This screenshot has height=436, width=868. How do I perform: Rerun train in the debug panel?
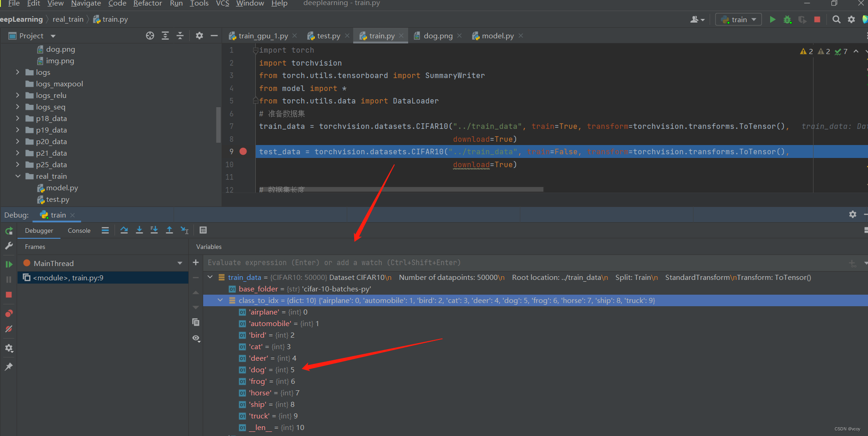coord(9,230)
